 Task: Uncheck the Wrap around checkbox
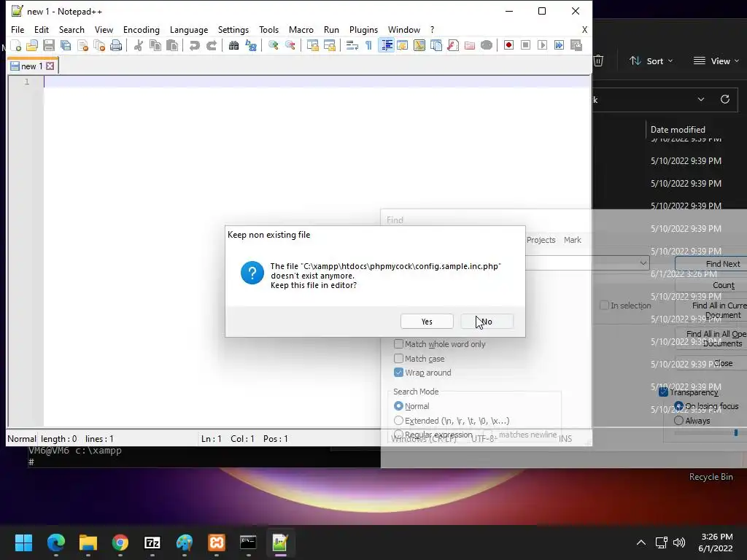399,373
